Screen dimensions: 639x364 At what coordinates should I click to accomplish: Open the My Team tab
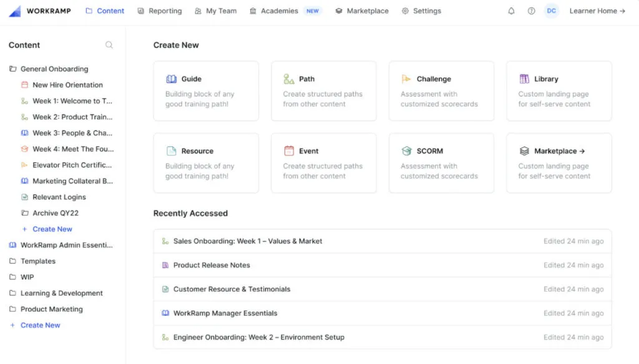click(215, 11)
